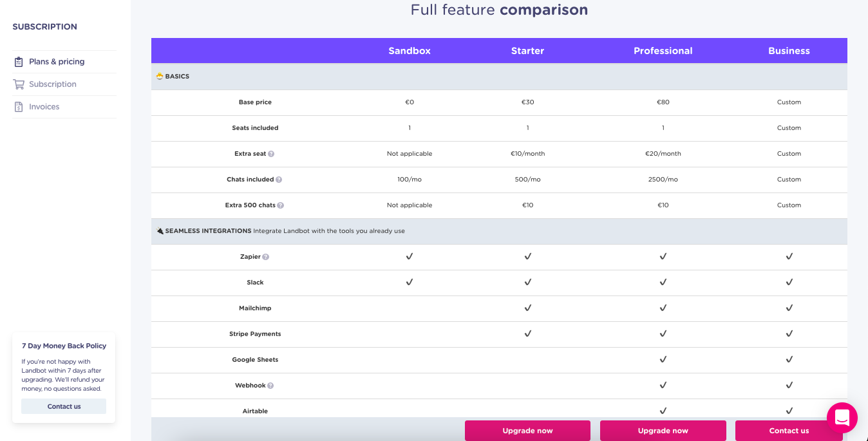This screenshot has height=441, width=868.
Task: Select the Starter column header
Action: (528, 51)
